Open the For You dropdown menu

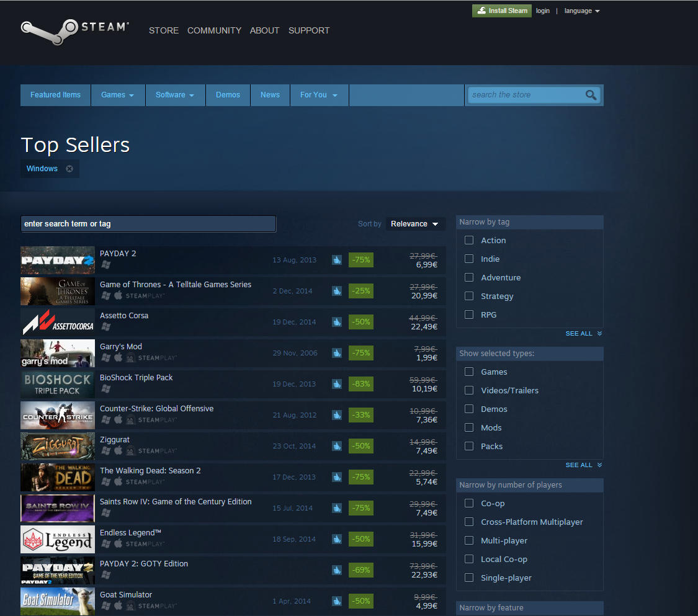click(319, 95)
